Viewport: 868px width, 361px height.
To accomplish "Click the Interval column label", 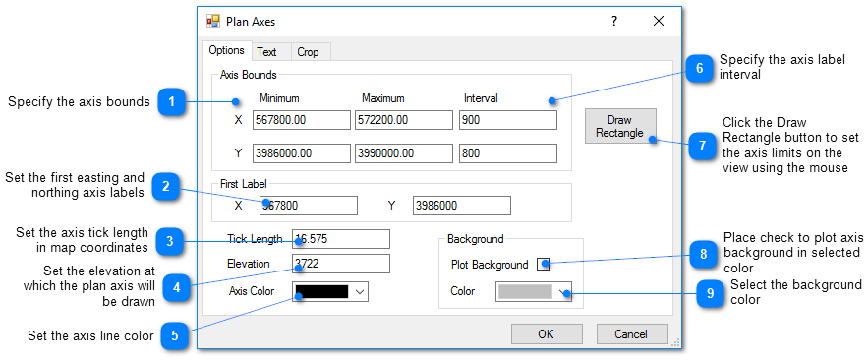I will click(x=481, y=98).
